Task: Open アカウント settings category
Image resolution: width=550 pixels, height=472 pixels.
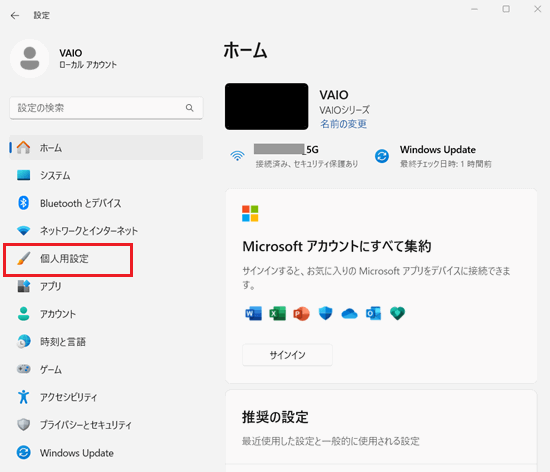Action: pos(106,314)
